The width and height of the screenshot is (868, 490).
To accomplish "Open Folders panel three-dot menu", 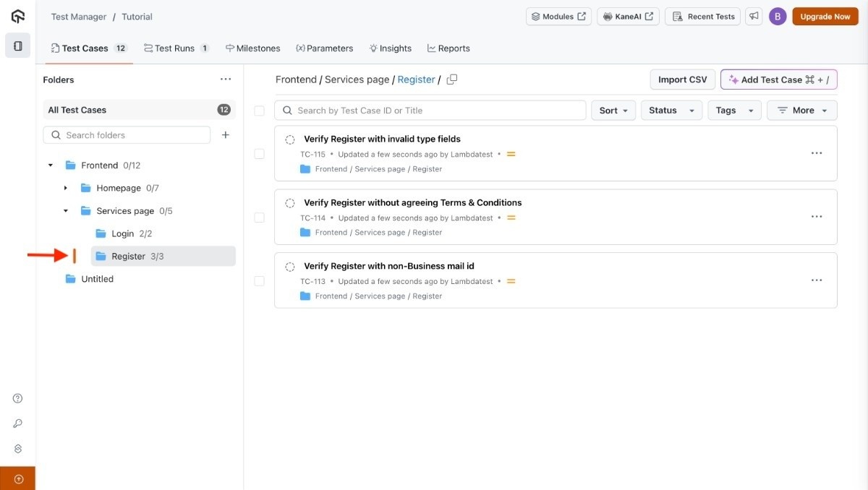I will click(x=226, y=79).
